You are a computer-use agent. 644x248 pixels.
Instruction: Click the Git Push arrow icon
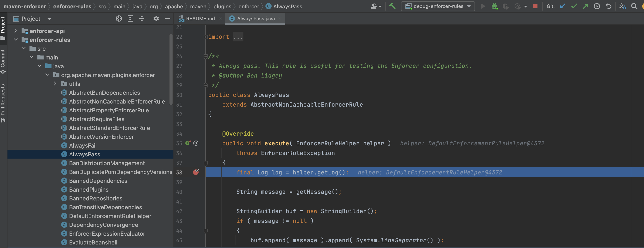coord(585,6)
